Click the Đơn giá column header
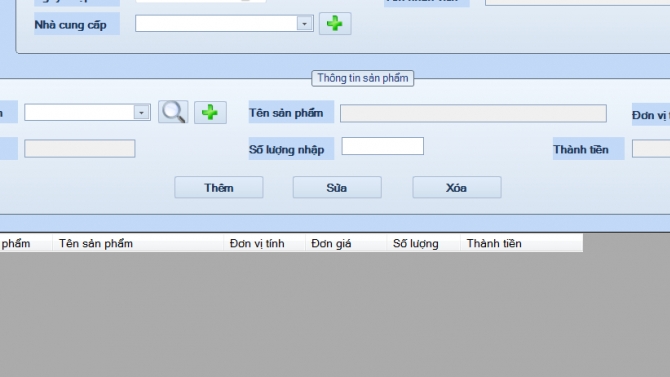The width and height of the screenshot is (670, 377). click(346, 243)
